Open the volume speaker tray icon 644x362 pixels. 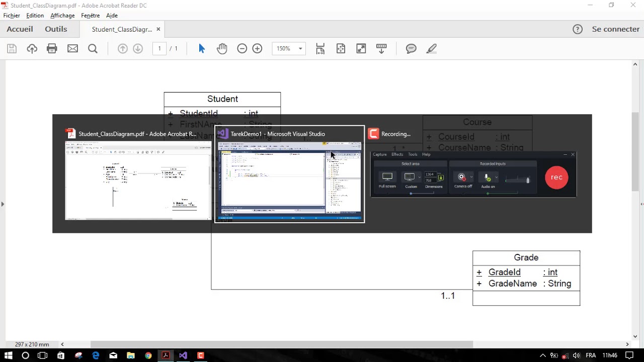pos(577,355)
